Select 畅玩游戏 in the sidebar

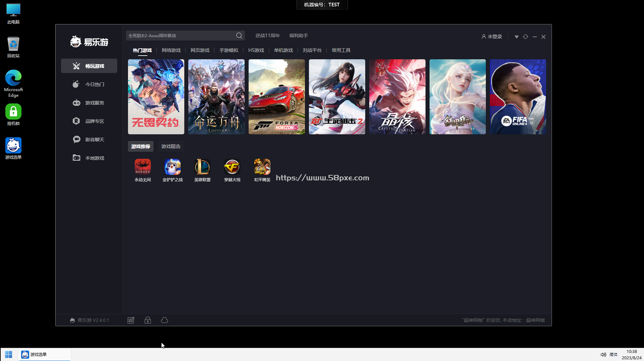tap(89, 66)
